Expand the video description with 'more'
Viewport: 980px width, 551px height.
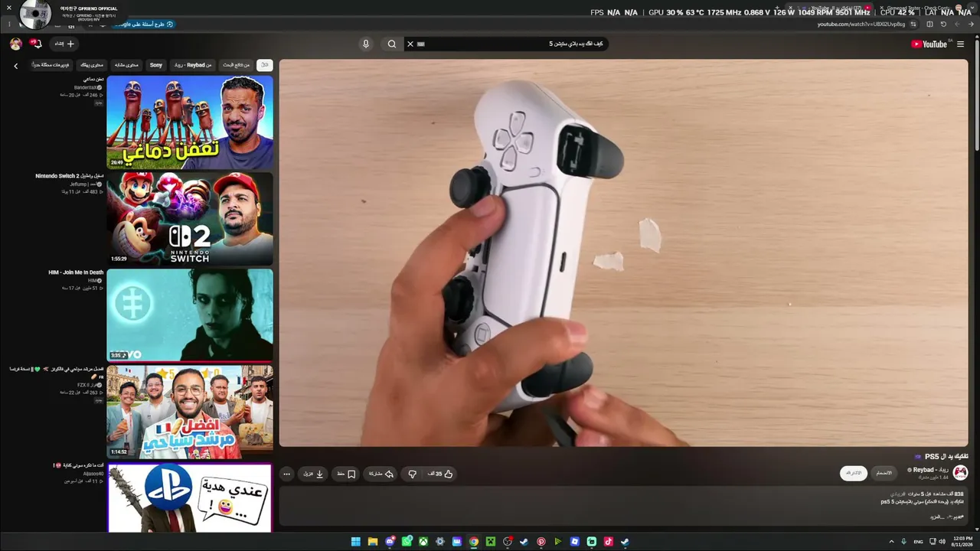pos(938,517)
